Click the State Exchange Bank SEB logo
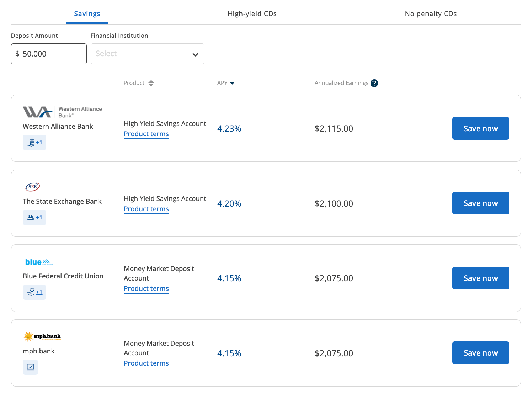 point(33,187)
